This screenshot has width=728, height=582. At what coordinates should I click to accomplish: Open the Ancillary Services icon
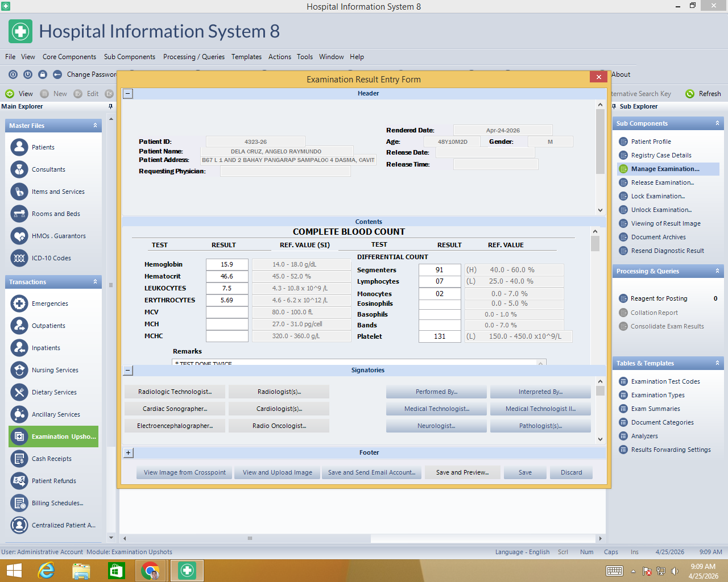[19, 414]
